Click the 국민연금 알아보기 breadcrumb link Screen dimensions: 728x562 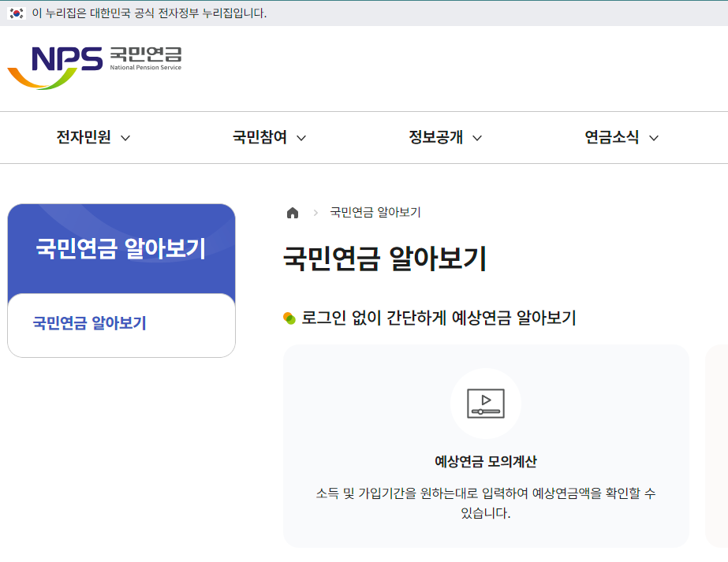coord(375,212)
